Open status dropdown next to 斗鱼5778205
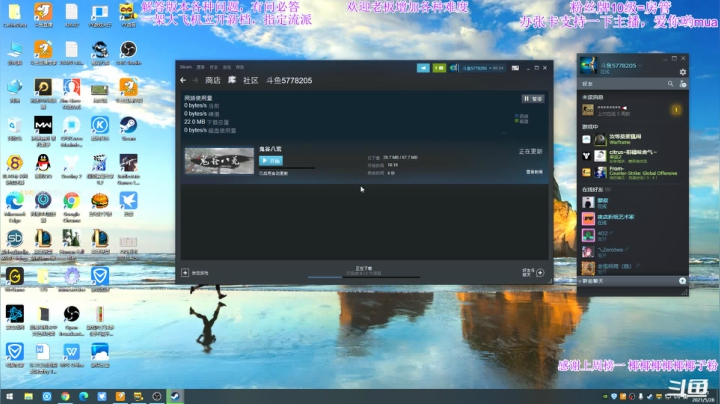Screen dimensions: 720x404 [640, 66]
